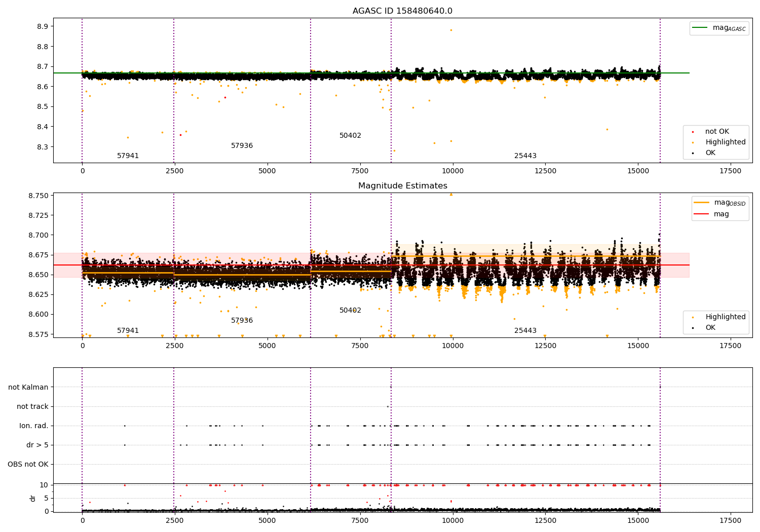This screenshot has height=532, width=760.
Task: Click the 8.8 y-axis tick label
Action: [x=42, y=47]
